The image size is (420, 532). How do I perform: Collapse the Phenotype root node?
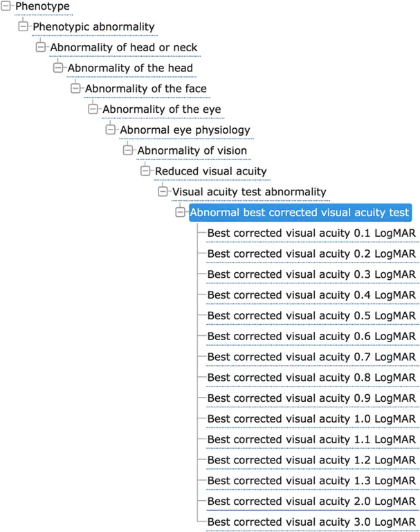pos(6,6)
